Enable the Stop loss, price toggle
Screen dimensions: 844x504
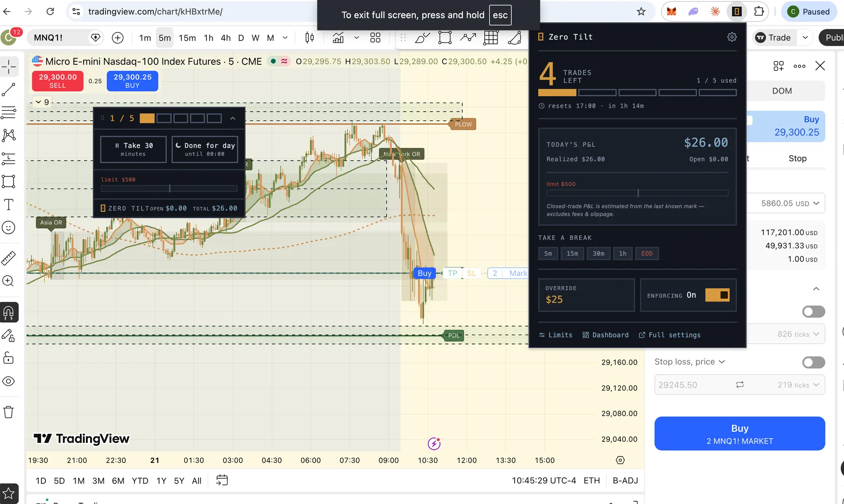[813, 362]
